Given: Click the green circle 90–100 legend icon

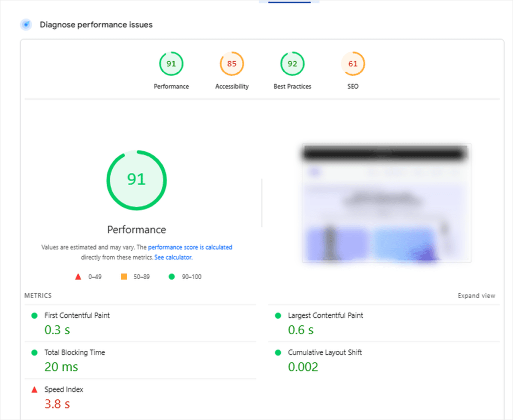Looking at the screenshot, I should point(171,277).
